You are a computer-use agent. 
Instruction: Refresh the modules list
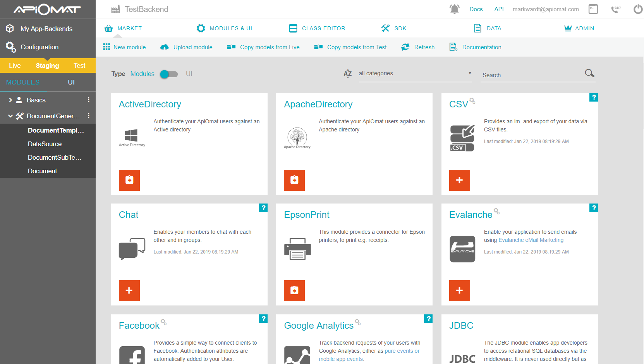coord(418,47)
